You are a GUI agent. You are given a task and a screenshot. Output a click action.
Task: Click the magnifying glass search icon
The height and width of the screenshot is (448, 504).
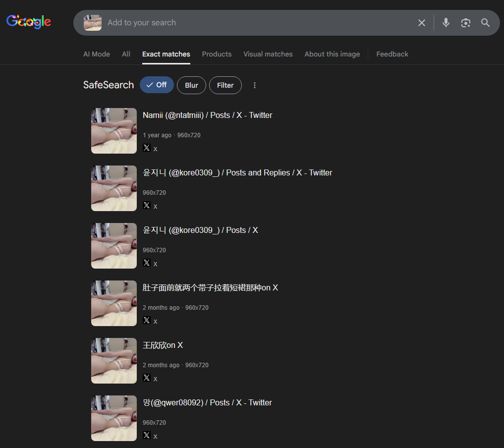click(x=485, y=23)
